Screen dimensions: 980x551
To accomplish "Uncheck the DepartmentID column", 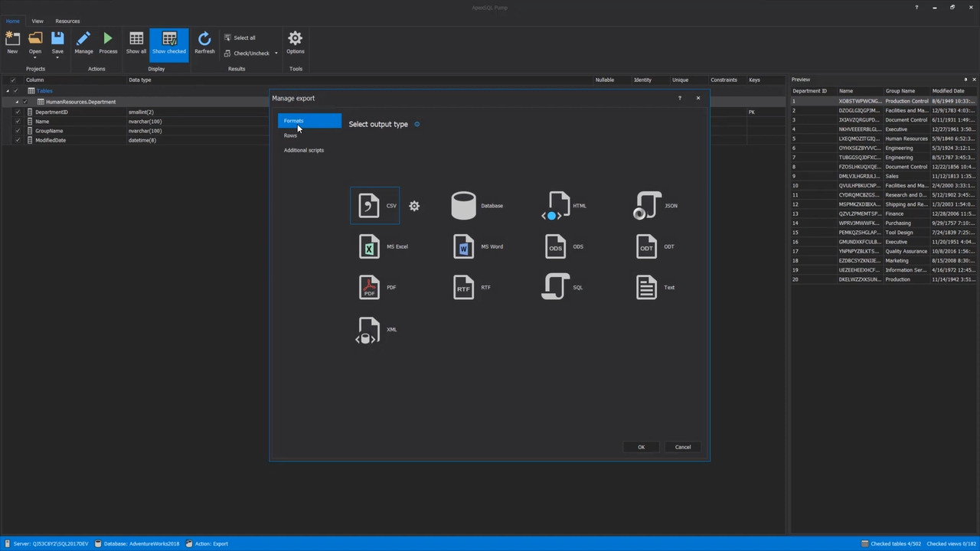I will pos(17,112).
